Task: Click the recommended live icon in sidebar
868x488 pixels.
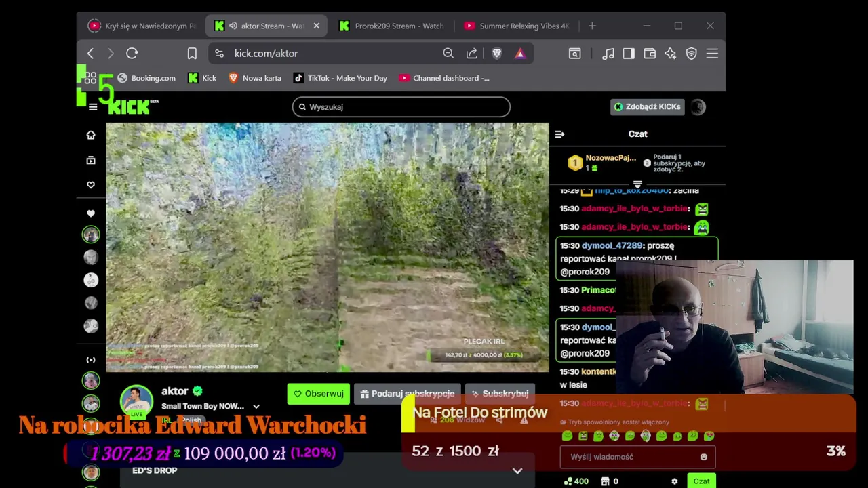Action: 91,360
